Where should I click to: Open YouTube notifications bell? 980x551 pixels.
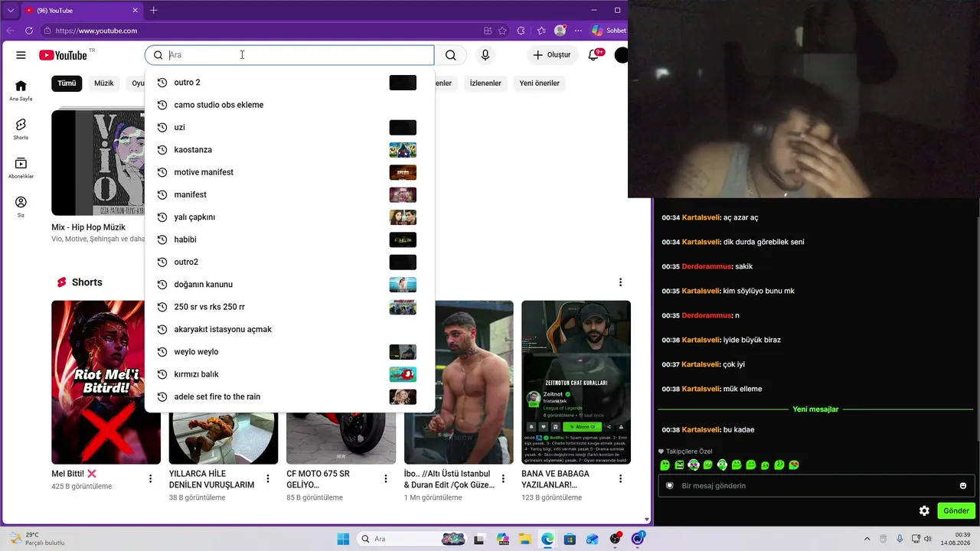point(593,55)
